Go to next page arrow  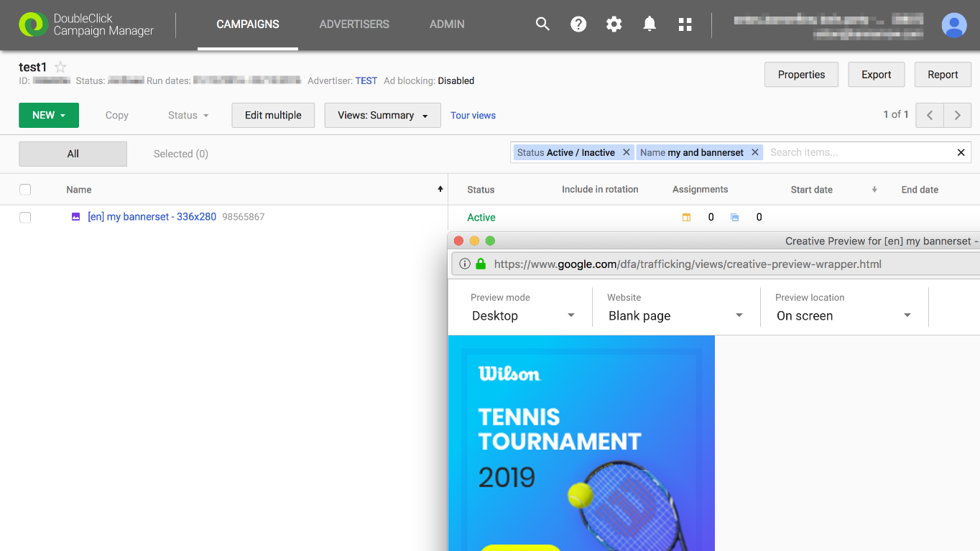point(957,115)
